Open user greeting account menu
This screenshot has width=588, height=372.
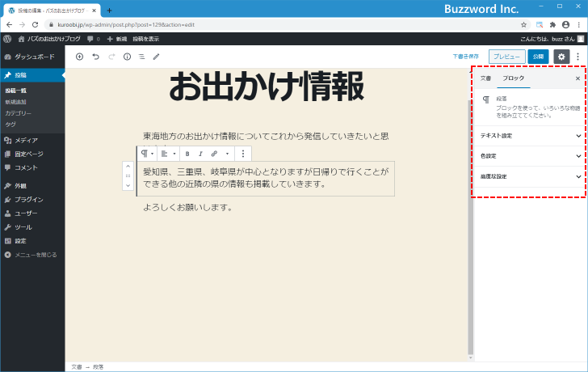[552, 39]
